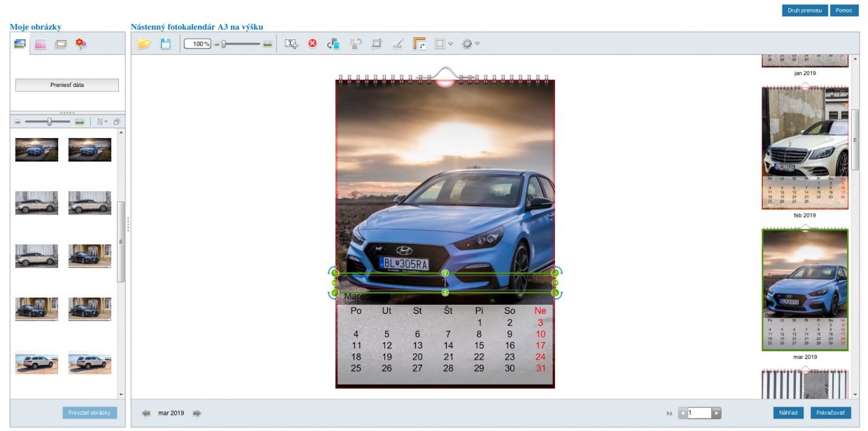Switch to the pink backgrounds tab
The image size is (868, 431).
tap(40, 44)
